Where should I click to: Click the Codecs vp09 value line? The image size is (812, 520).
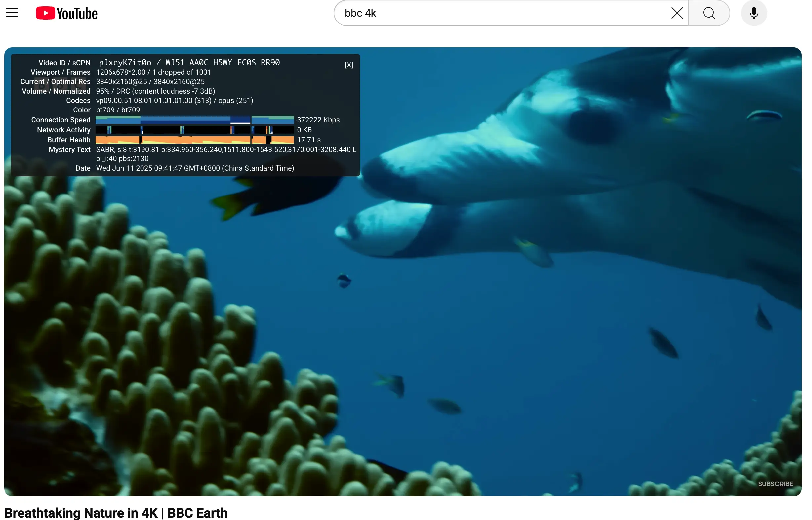pyautogui.click(x=174, y=101)
